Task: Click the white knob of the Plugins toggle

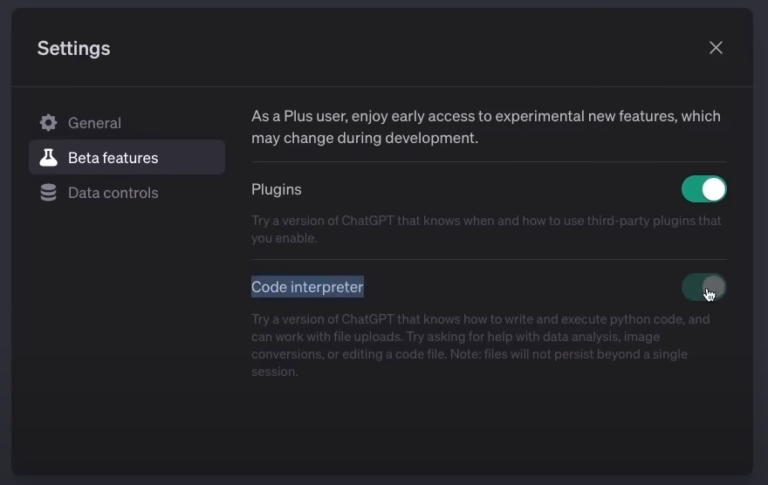Action: [x=713, y=189]
